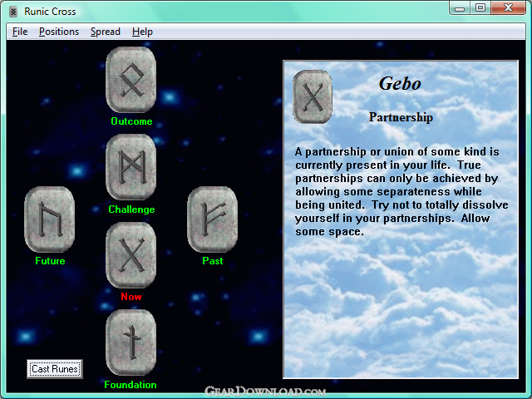532x399 pixels.
Task: Open the File menu
Action: pyautogui.click(x=20, y=32)
